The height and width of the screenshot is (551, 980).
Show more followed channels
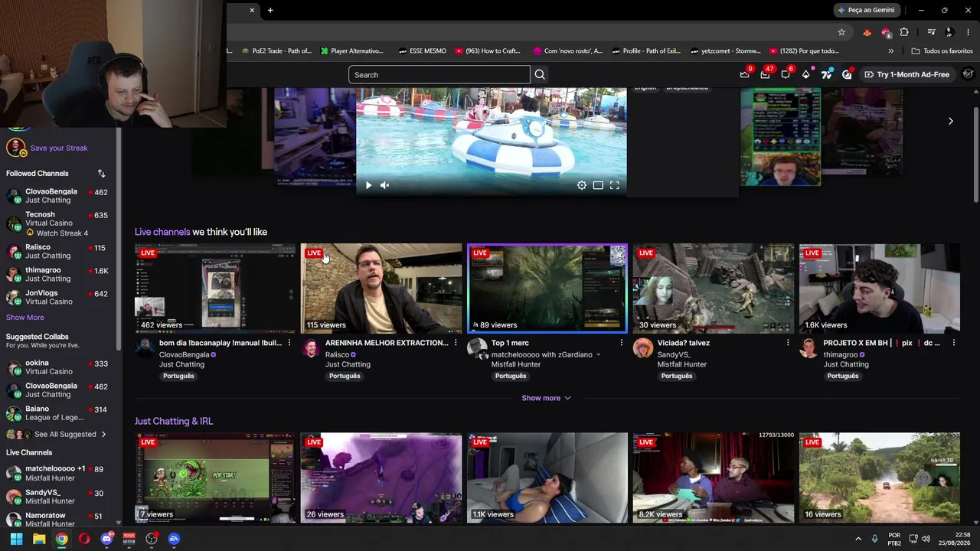(25, 318)
